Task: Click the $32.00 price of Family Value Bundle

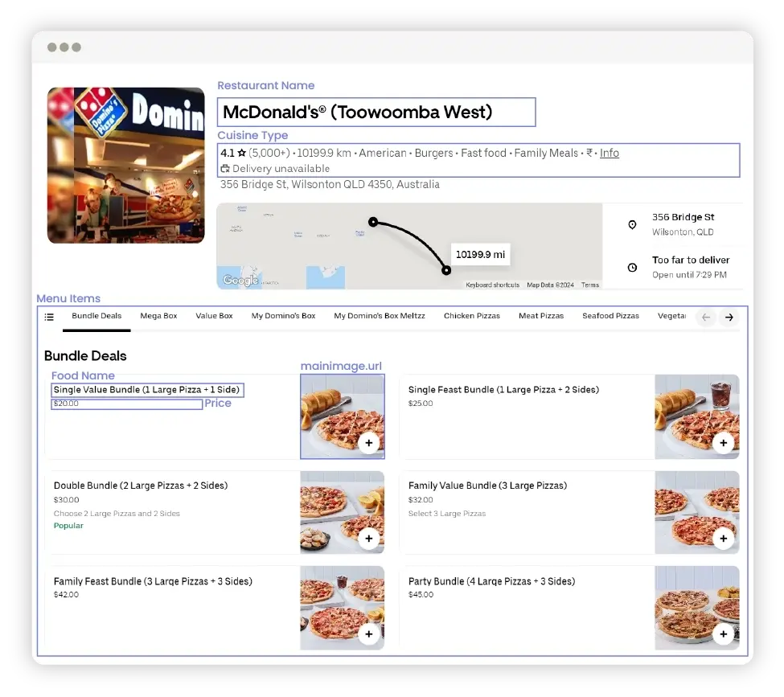Action: point(421,500)
